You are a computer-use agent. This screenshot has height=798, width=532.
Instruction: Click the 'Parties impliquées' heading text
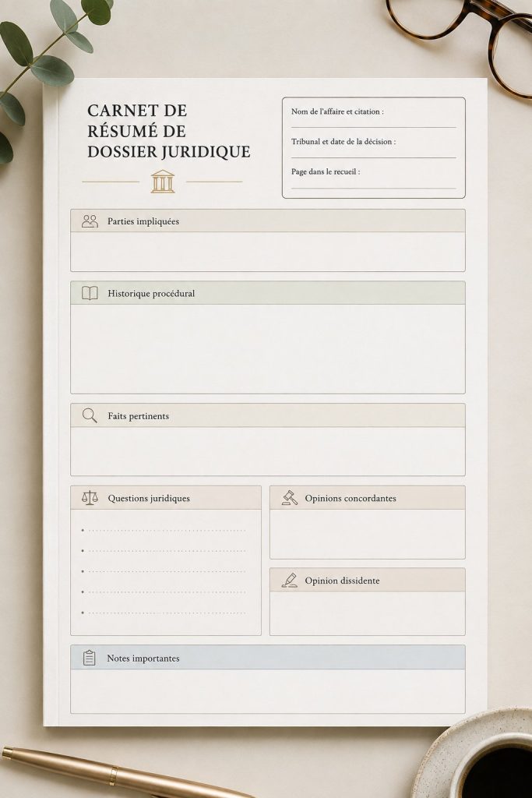143,221
